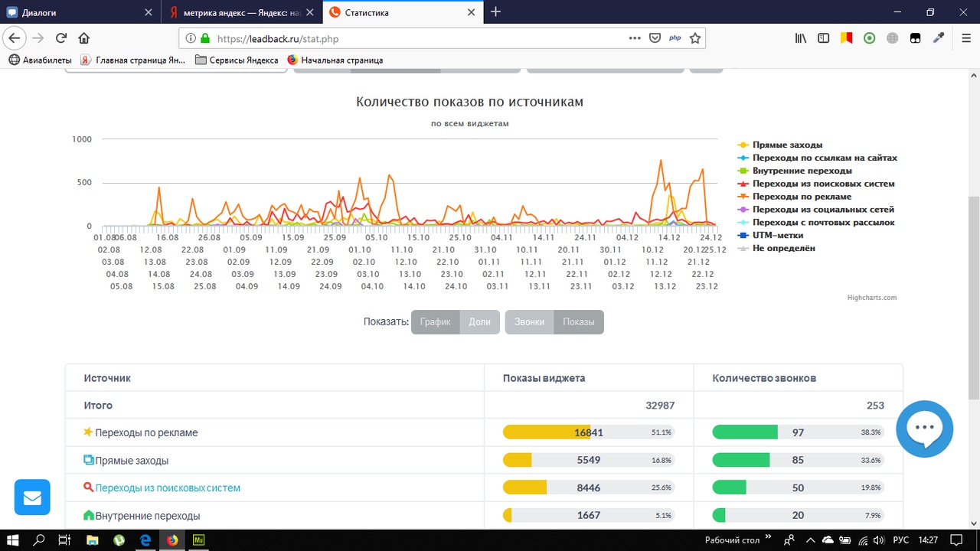Open Главная страница Ян... bookmark
Image resolution: width=980 pixels, height=551 pixels.
(x=133, y=60)
